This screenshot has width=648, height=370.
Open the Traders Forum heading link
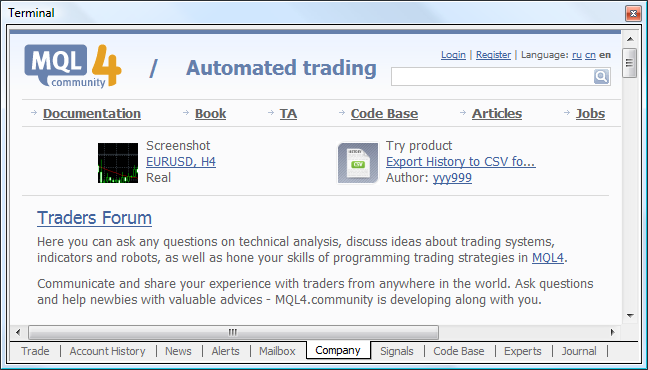pyautogui.click(x=94, y=218)
